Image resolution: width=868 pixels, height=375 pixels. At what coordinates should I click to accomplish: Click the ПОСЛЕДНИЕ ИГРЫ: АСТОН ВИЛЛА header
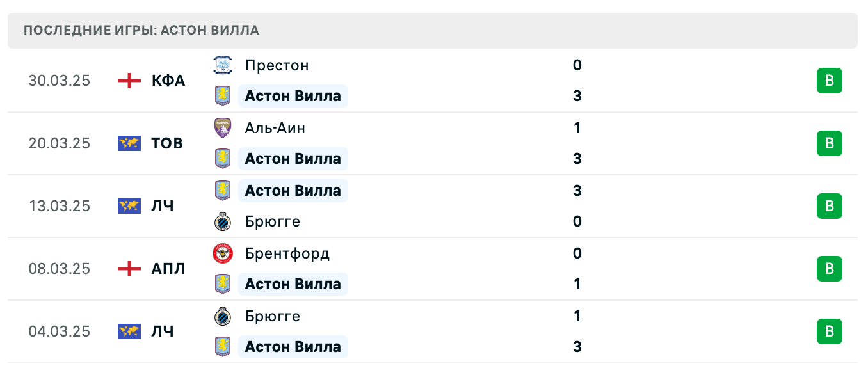pyautogui.click(x=141, y=29)
